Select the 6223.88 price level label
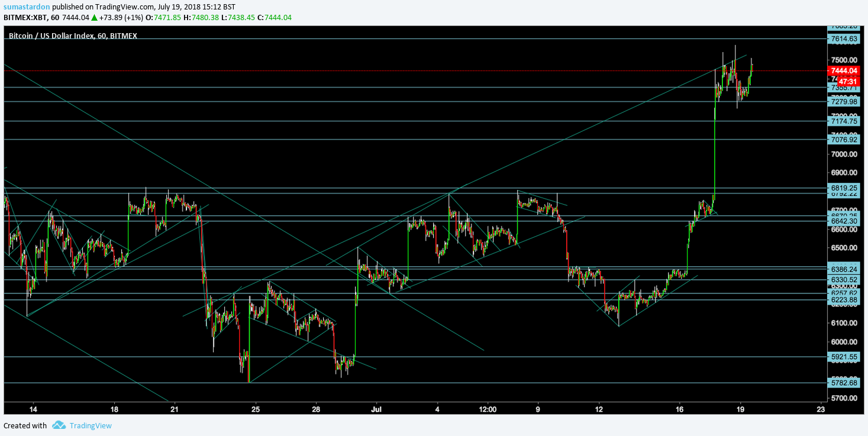 [x=844, y=299]
